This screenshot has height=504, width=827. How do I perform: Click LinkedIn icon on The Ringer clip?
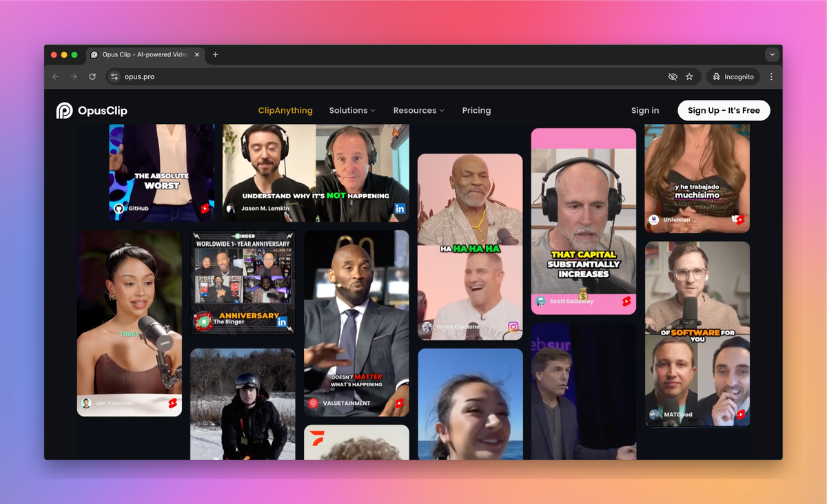coord(281,322)
